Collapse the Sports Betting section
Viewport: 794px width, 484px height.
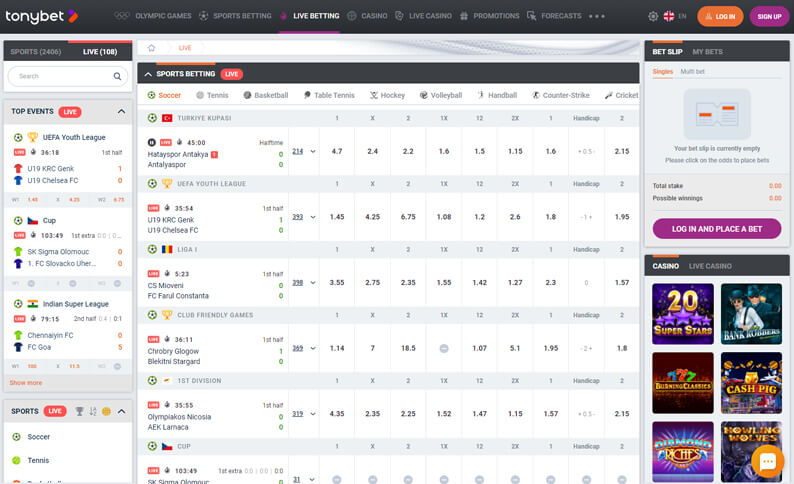click(148, 74)
